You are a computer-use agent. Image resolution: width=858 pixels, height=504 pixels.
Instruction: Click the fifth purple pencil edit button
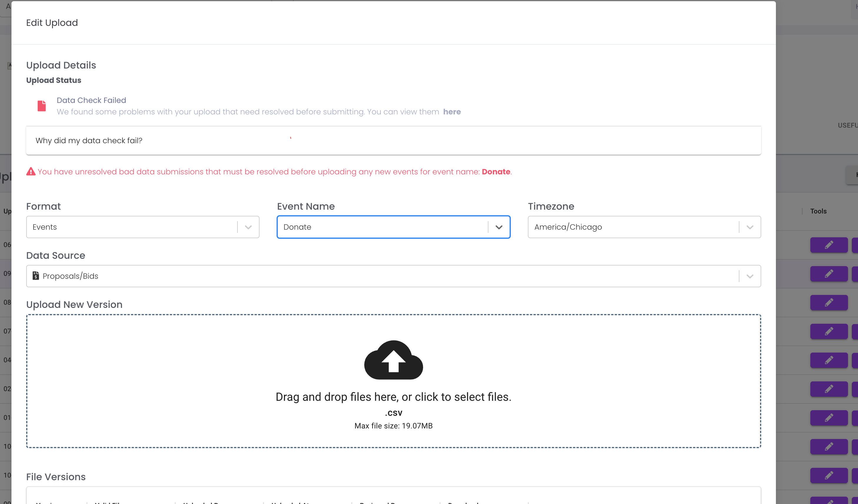click(829, 360)
